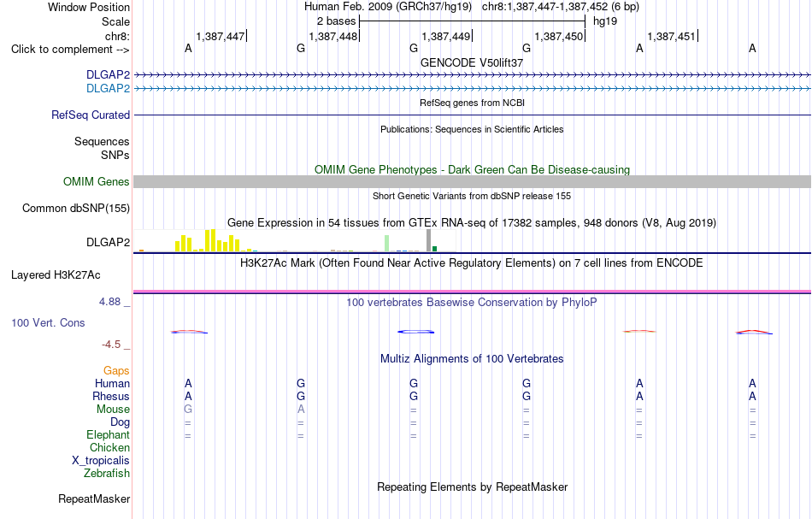Click the Scale track label
This screenshot has height=519, width=812.
pyautogui.click(x=115, y=21)
